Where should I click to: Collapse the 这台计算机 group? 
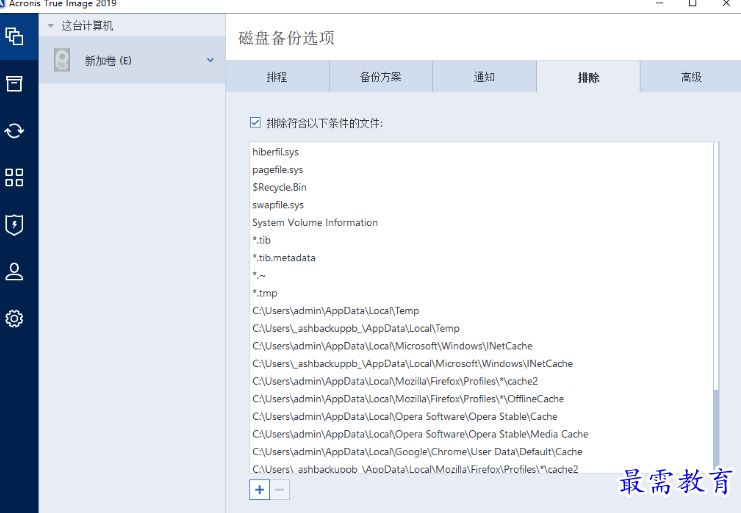[51, 26]
